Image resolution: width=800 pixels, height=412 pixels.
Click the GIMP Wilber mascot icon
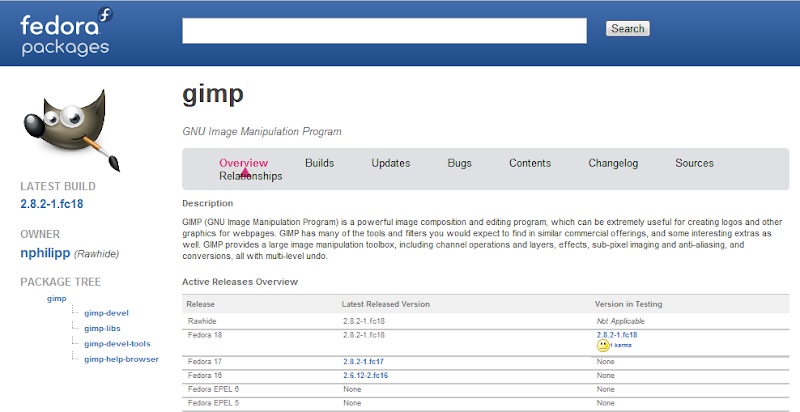click(71, 130)
